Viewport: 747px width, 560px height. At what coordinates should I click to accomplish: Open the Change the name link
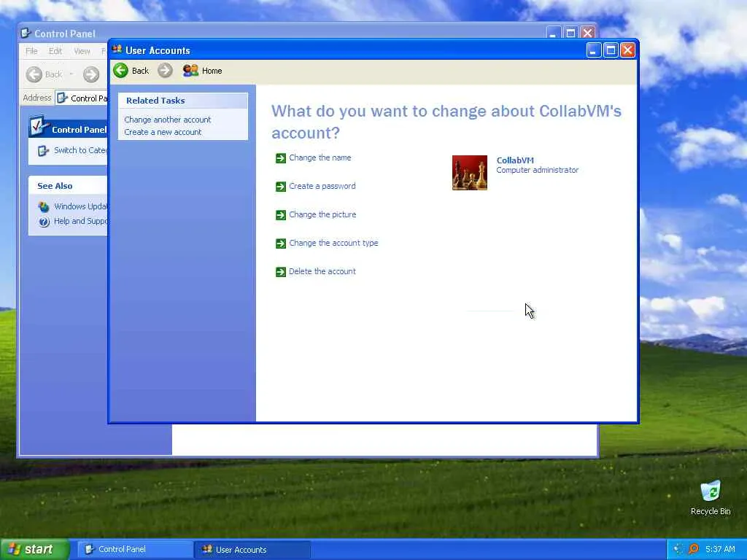320,157
